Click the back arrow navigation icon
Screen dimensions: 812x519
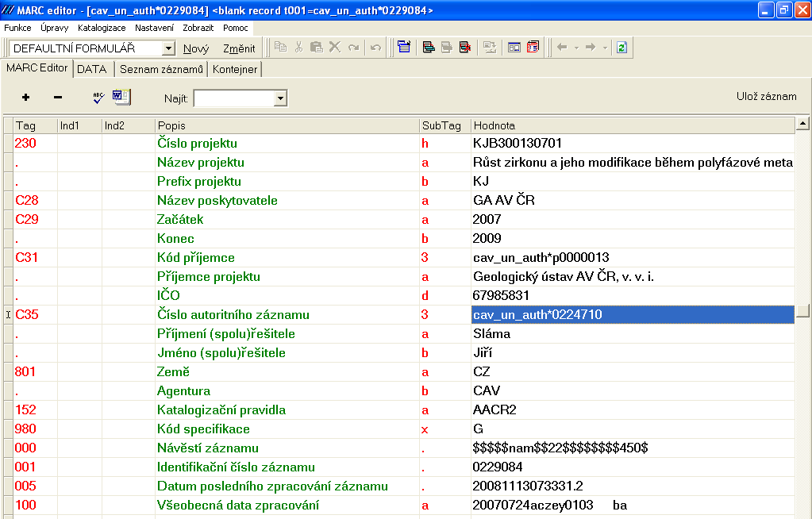click(x=562, y=47)
